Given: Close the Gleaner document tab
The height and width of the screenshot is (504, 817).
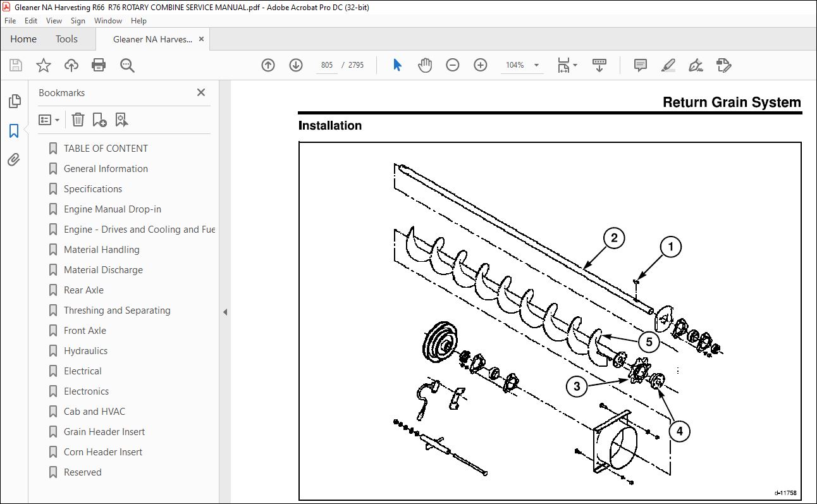Looking at the screenshot, I should coord(202,39).
